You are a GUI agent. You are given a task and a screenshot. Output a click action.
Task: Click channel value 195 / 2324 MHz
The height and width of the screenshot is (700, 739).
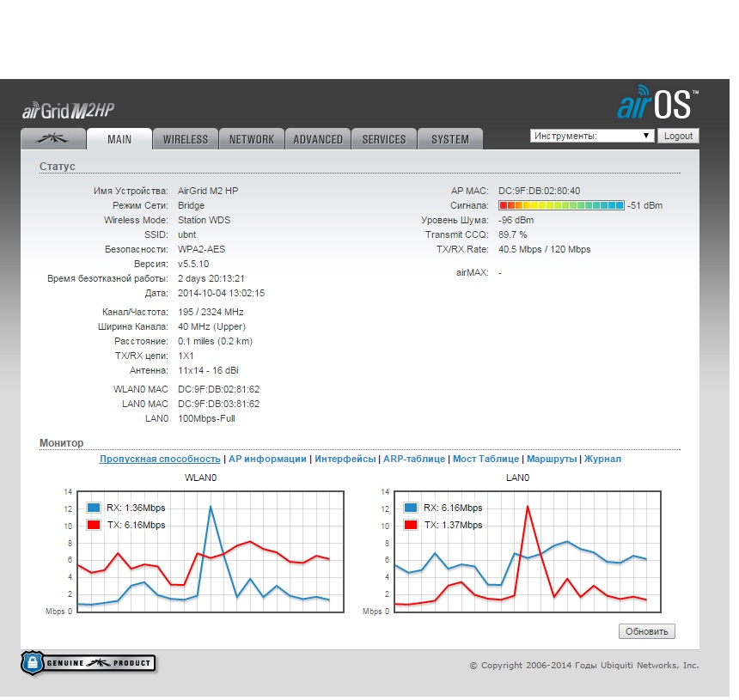211,312
